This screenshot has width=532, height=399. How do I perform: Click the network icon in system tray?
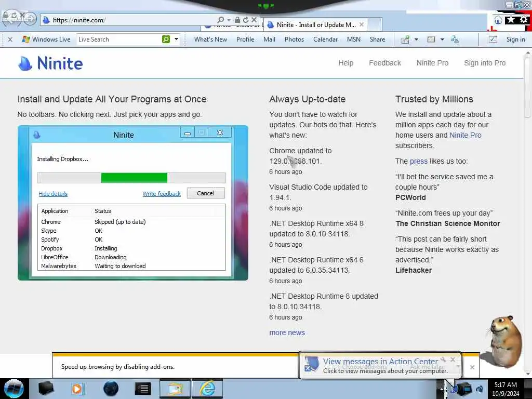pyautogui.click(x=465, y=389)
